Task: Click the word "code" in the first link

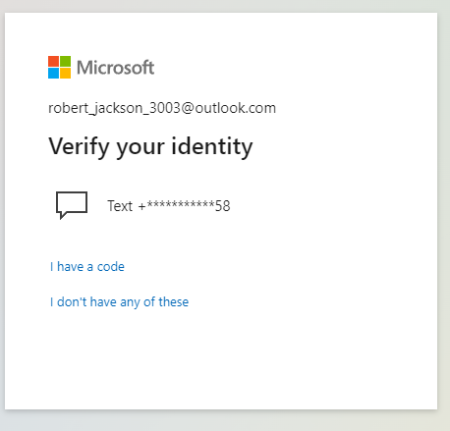Action: pyautogui.click(x=111, y=267)
